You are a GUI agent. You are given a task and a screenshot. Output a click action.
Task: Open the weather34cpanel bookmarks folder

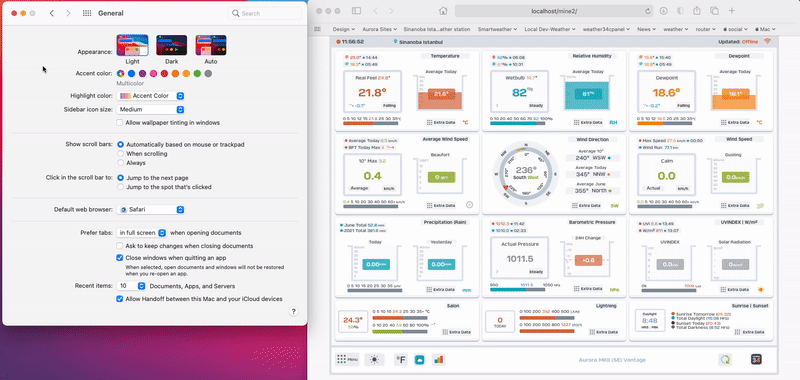coord(607,29)
